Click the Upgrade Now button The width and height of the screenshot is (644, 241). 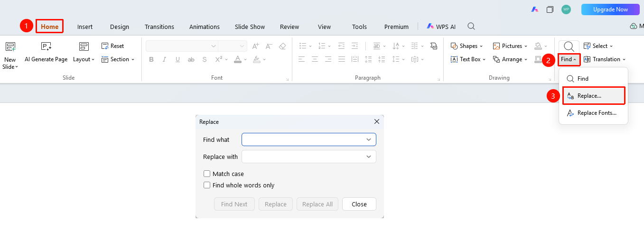(x=610, y=9)
